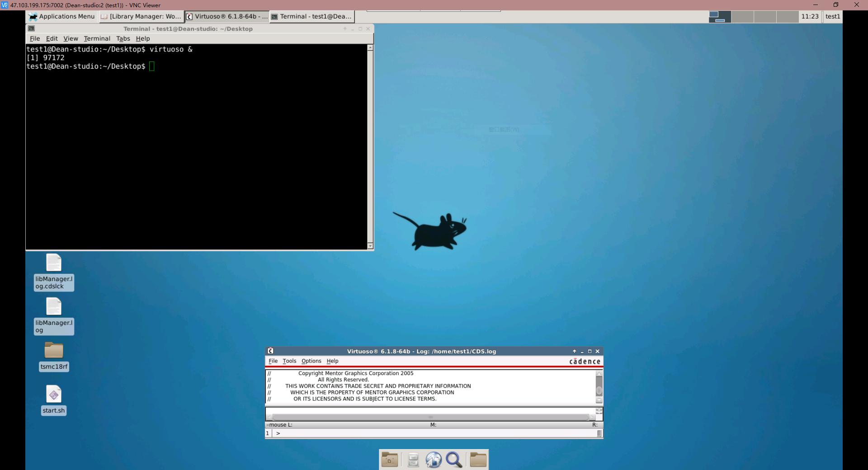Open the Tools menu in Virtuoso
This screenshot has width=868, height=470.
(289, 361)
